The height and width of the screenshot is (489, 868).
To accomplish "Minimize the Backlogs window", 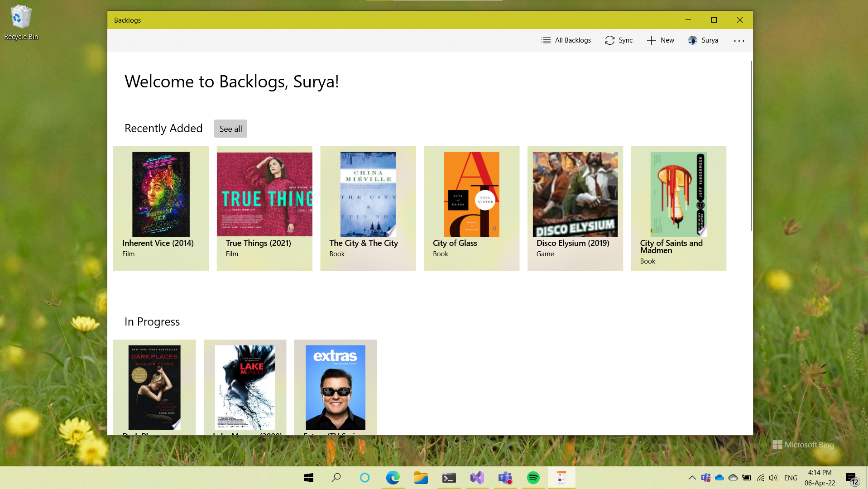I will 688,20.
